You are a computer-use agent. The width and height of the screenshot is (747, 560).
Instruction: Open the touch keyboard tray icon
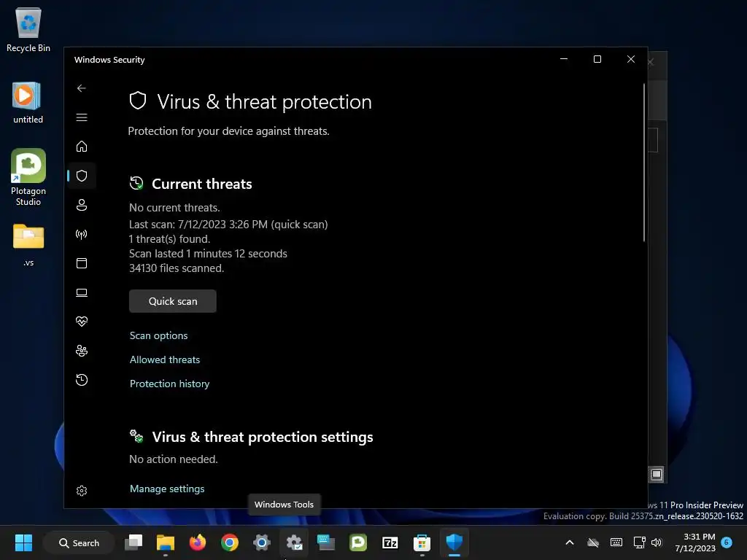pyautogui.click(x=616, y=542)
